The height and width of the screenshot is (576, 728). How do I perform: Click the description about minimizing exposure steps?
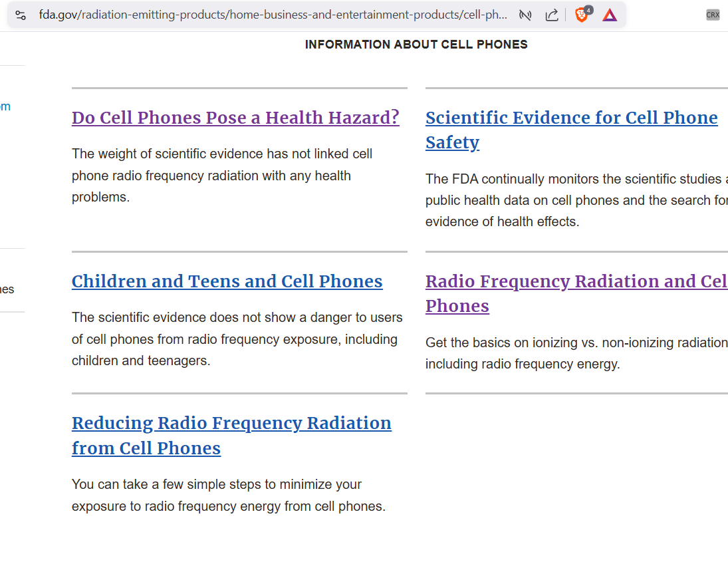pos(228,495)
